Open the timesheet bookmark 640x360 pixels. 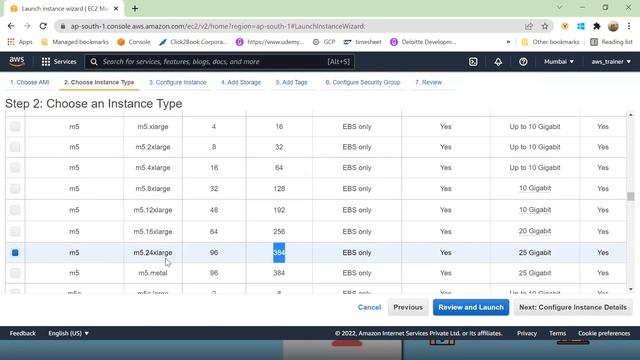[x=362, y=42]
